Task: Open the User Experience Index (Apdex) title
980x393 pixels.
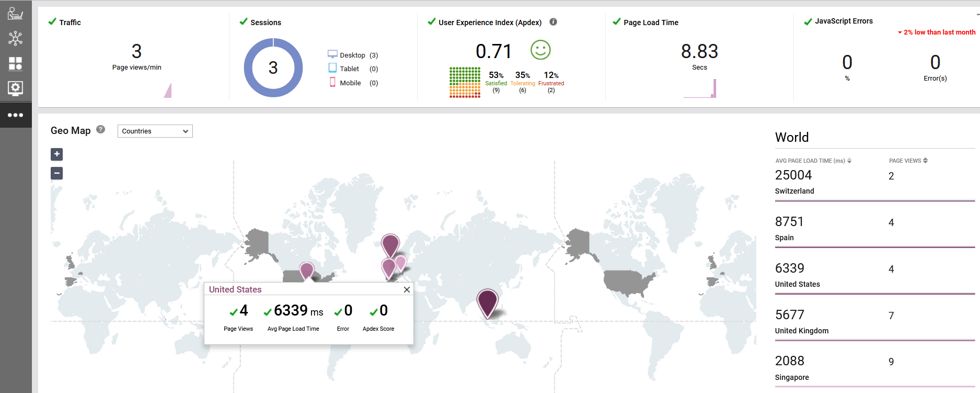Action: (490, 23)
